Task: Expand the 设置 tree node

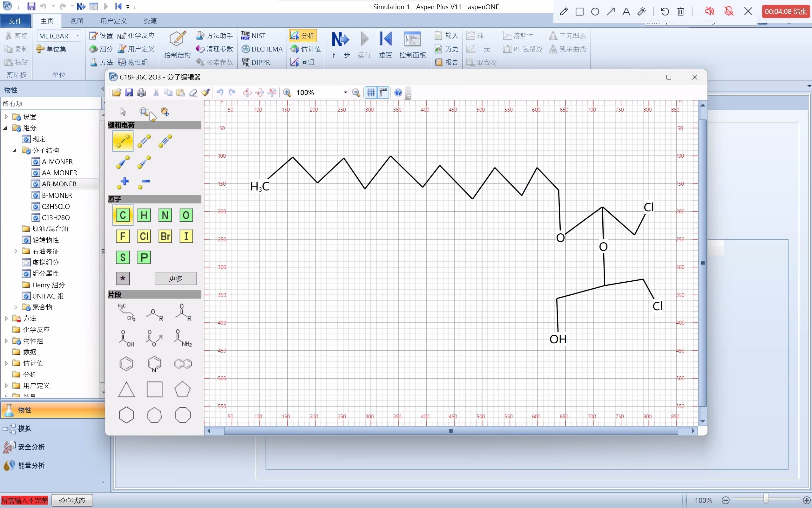Action: [6, 117]
